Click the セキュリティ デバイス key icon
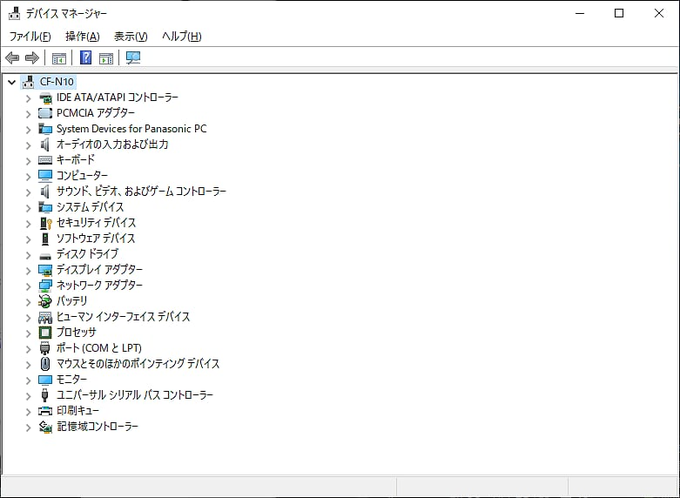Viewport: 680px width, 498px height. pos(46,223)
